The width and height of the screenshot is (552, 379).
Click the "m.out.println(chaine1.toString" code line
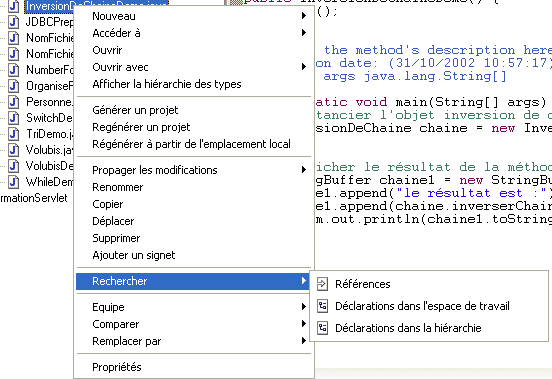click(x=433, y=219)
